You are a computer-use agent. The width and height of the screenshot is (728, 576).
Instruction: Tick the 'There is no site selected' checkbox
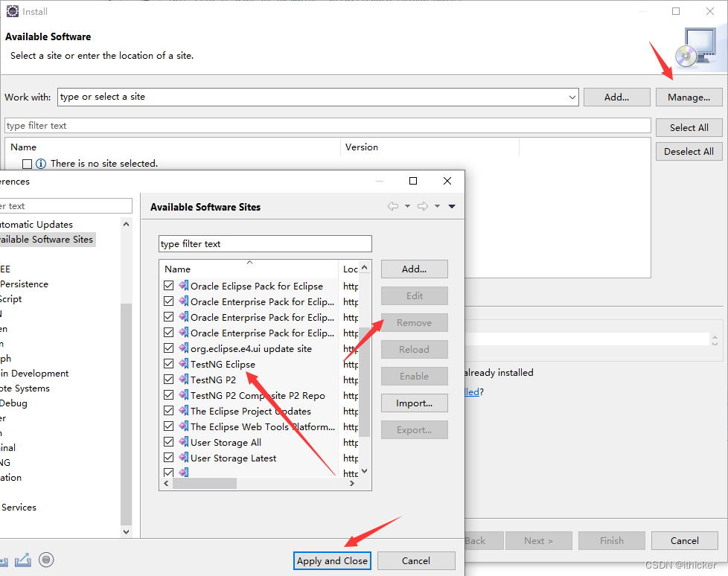pyautogui.click(x=28, y=164)
